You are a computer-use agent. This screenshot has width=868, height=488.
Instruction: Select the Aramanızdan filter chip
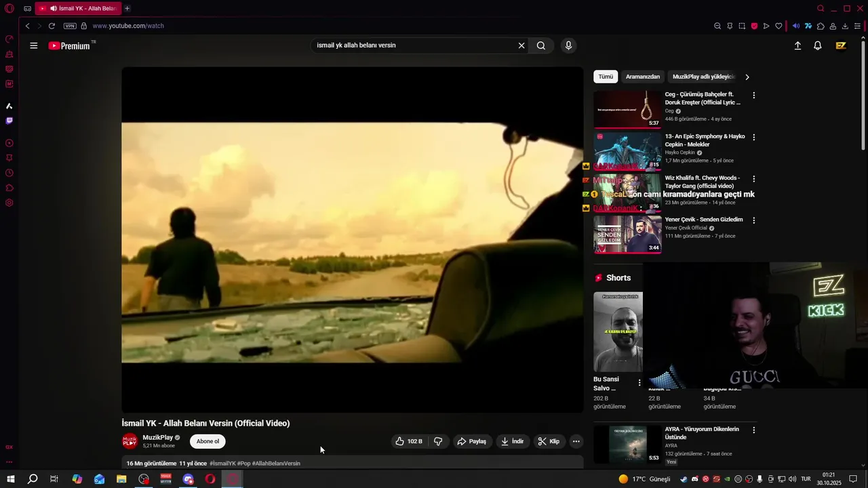pyautogui.click(x=643, y=77)
